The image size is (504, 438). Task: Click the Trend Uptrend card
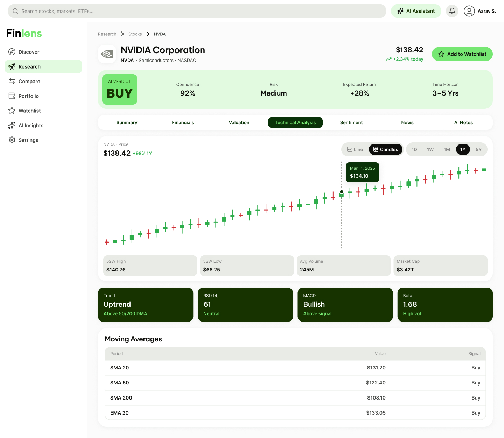point(146,305)
